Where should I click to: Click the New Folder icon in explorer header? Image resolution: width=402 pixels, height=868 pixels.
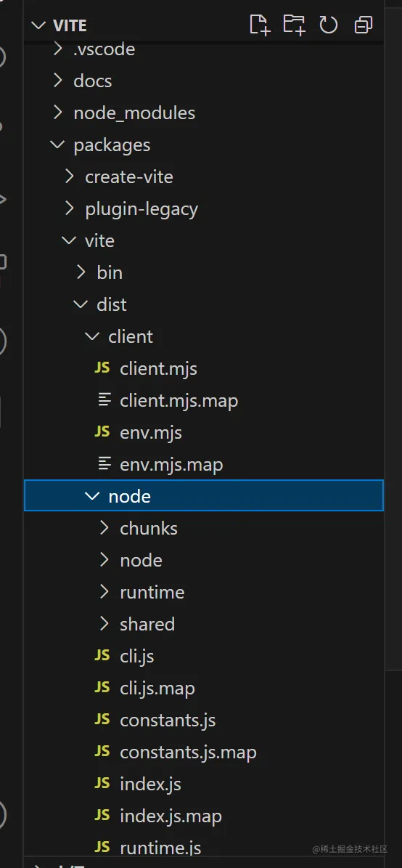[294, 25]
